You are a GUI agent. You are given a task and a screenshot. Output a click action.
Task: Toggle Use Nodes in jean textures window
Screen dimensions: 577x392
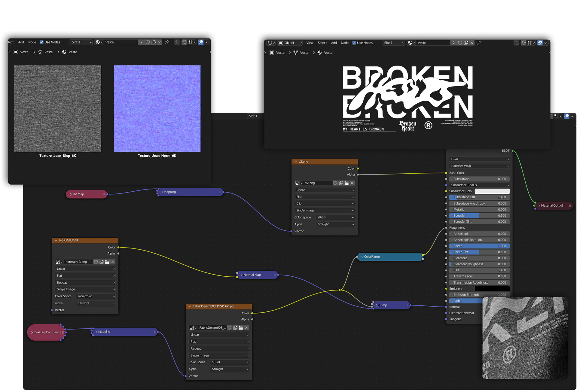tap(42, 42)
